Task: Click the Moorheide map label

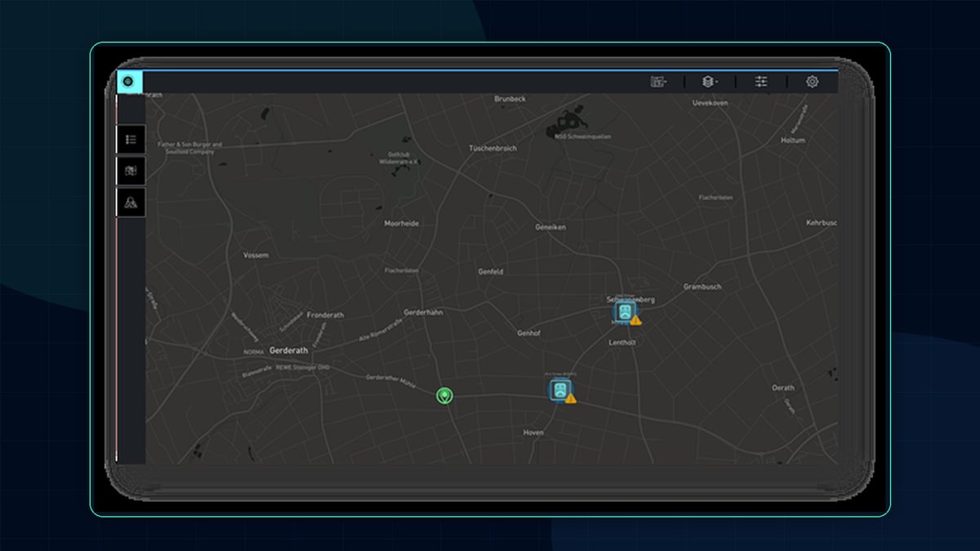Action: pos(401,223)
